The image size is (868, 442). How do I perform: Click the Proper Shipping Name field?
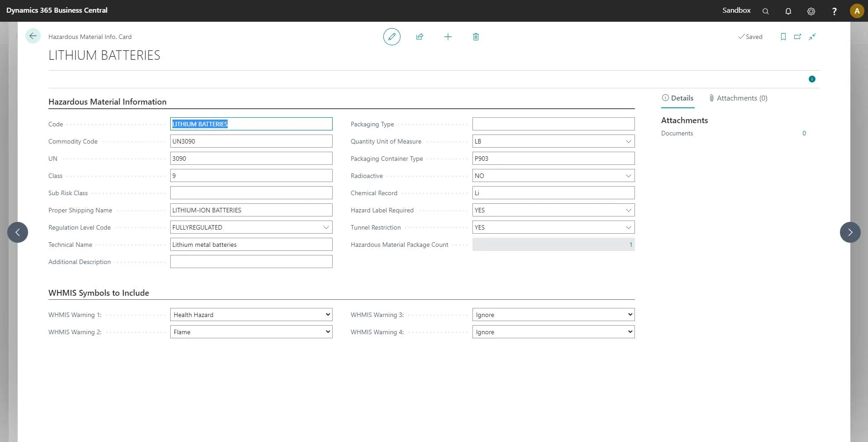[251, 210]
